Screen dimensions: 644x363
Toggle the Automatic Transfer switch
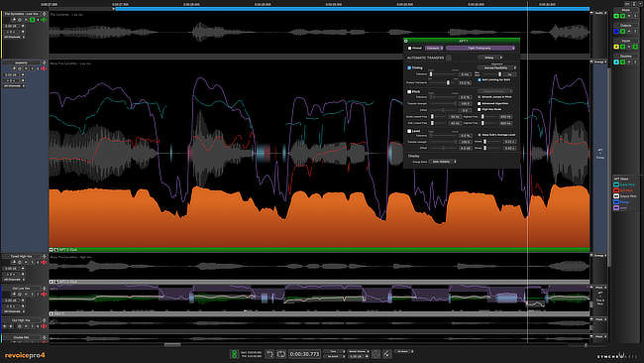click(449, 58)
